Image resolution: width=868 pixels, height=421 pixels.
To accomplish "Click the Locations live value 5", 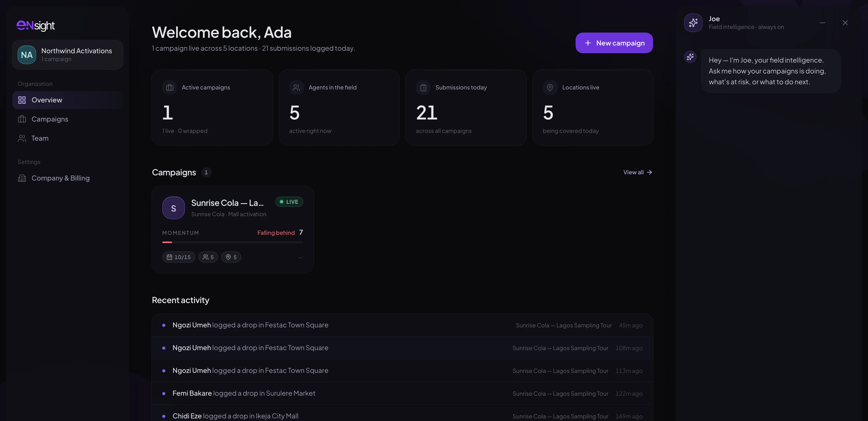I will 548,113.
